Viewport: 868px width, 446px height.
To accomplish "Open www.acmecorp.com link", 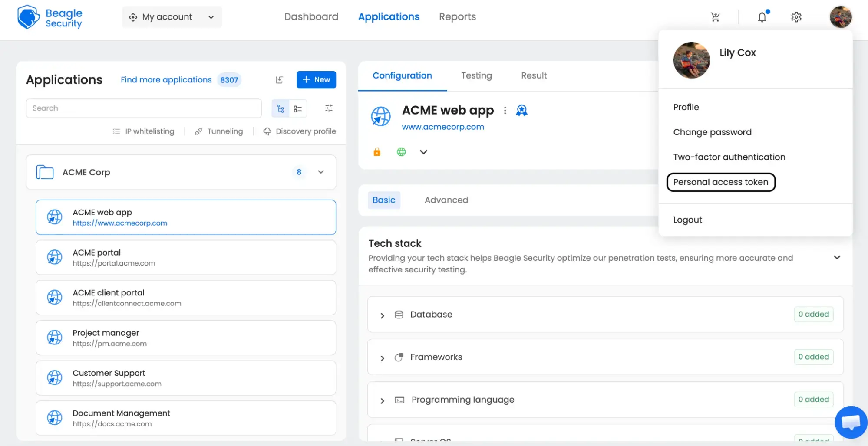I will [442, 127].
